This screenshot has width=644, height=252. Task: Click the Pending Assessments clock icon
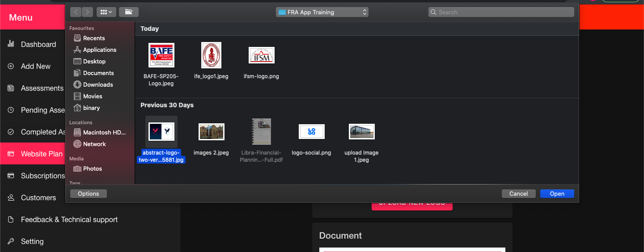[11, 110]
